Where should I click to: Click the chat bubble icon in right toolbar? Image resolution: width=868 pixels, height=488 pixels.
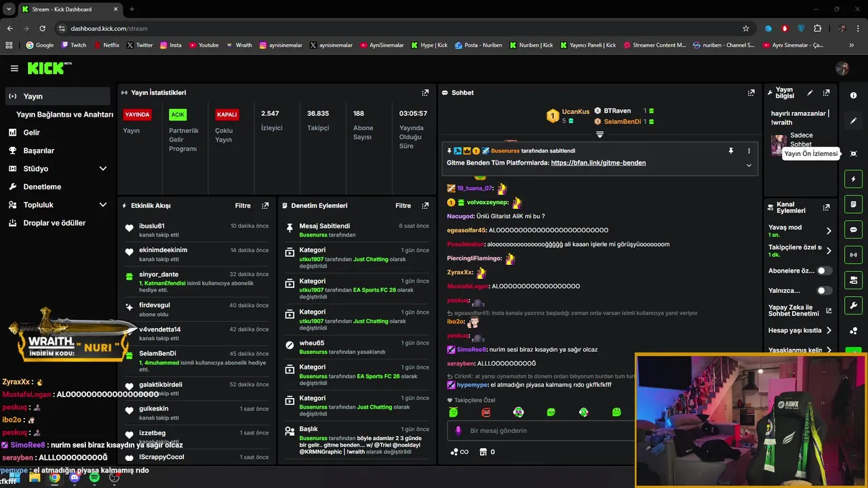[x=853, y=230]
